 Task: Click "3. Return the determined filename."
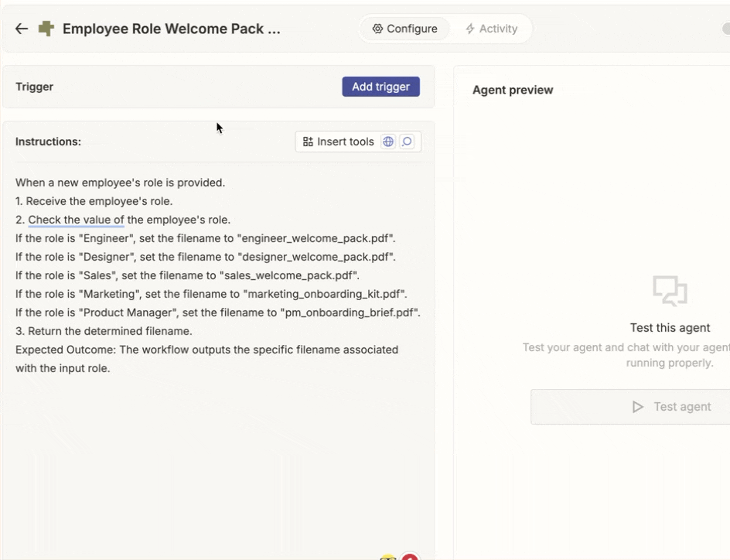click(104, 332)
